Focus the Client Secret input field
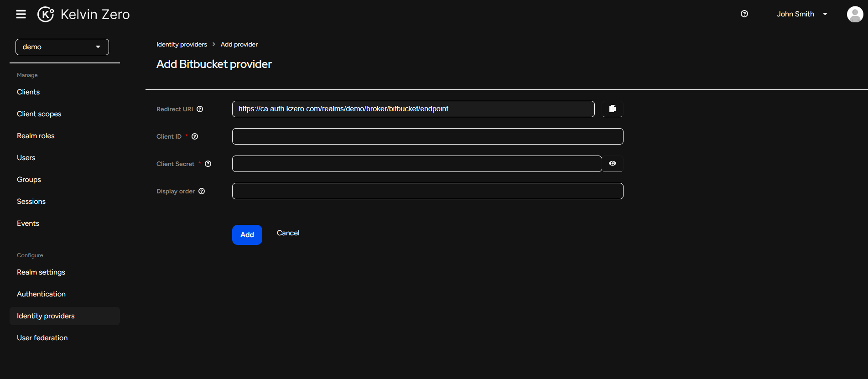This screenshot has height=379, width=868. pos(417,164)
